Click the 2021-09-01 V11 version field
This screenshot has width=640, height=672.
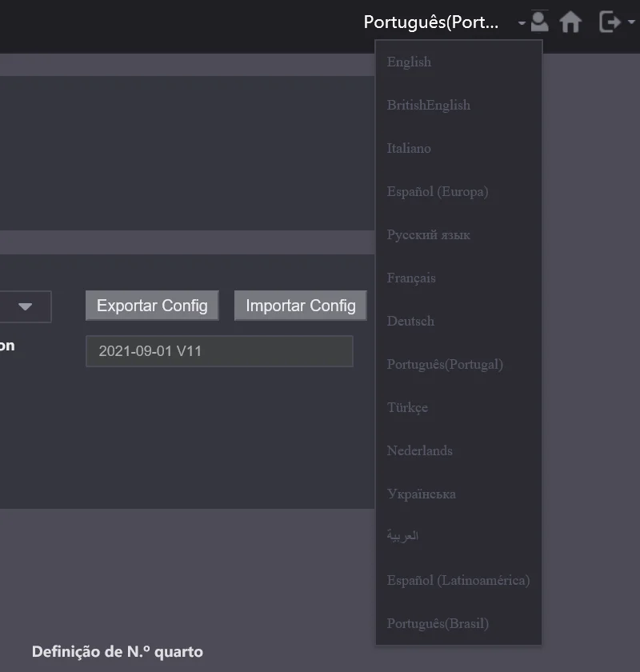click(219, 351)
